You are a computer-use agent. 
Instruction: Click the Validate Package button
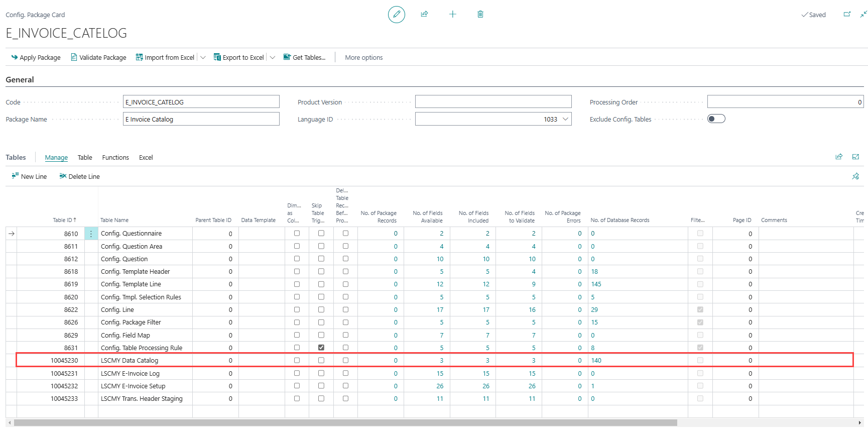click(x=98, y=57)
